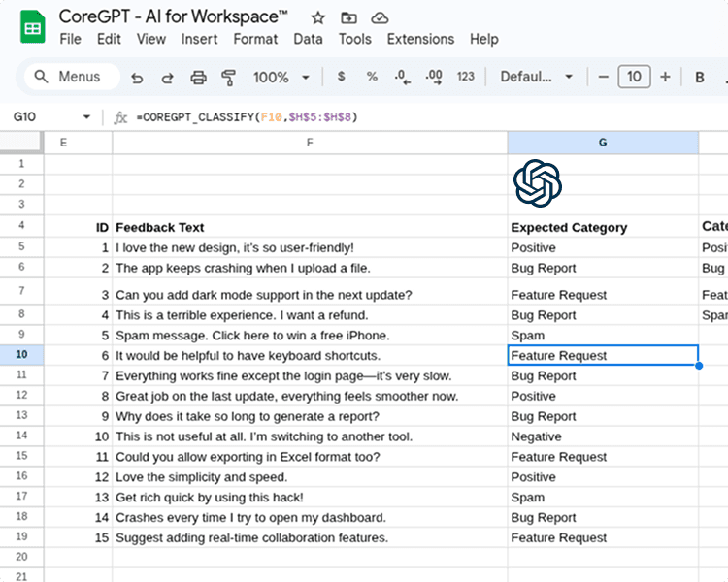The width and height of the screenshot is (728, 582).
Task: Apply percent format button
Action: click(372, 78)
